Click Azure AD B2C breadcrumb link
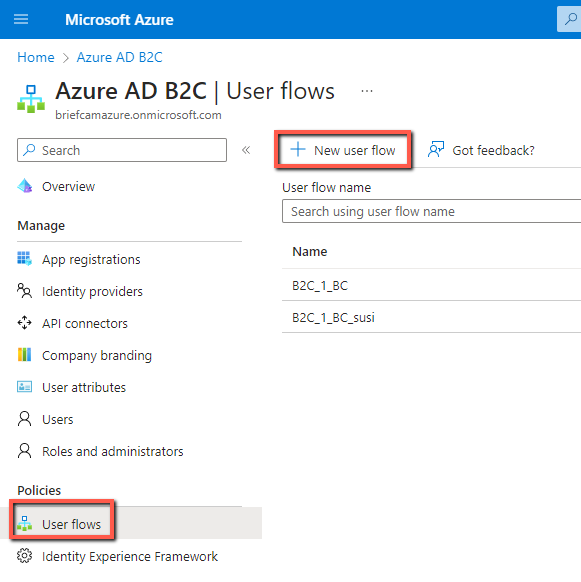This screenshot has width=581, height=582. 120,57
